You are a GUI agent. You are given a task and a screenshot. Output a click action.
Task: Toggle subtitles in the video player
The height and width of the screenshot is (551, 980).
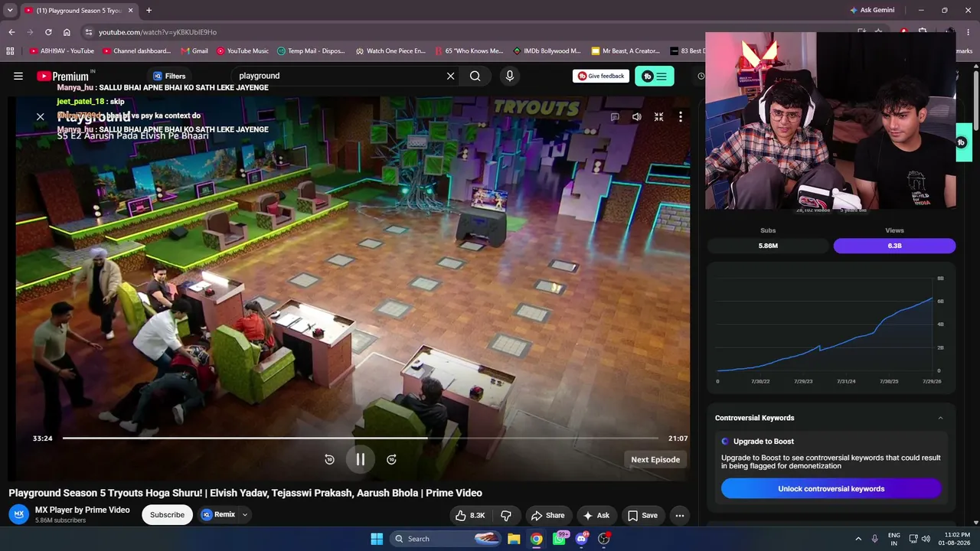coord(615,117)
